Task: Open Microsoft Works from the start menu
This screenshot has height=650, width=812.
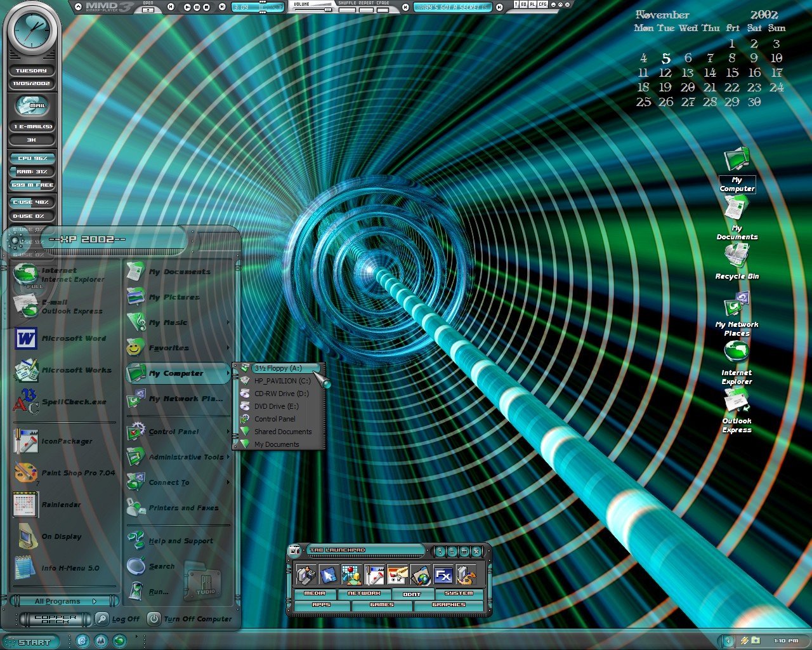Action: pyautogui.click(x=63, y=370)
